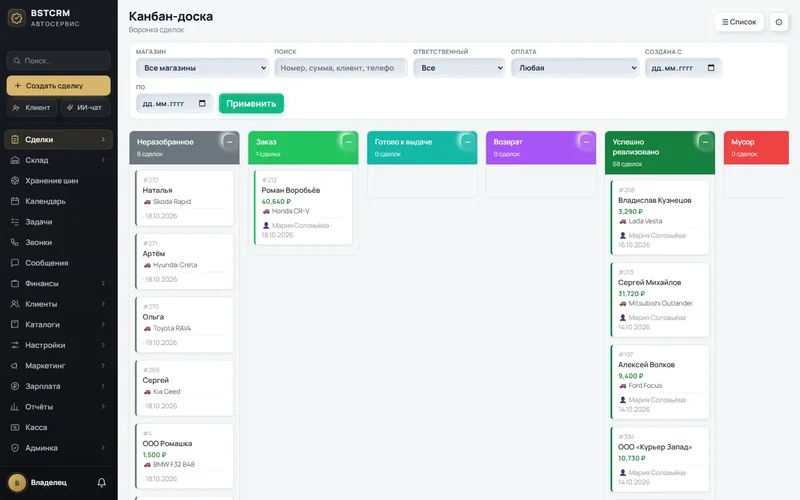Click the BSTCRM logo icon
The width and height of the screenshot is (800, 500).
point(17,18)
